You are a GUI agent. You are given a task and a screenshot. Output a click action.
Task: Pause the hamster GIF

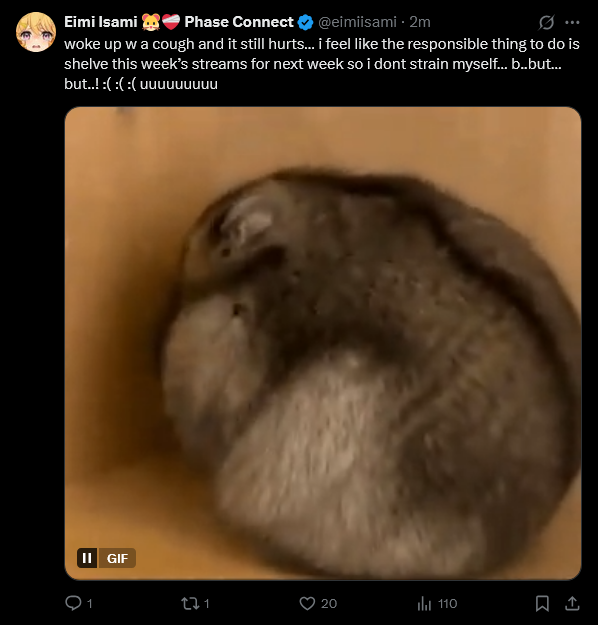pos(87,558)
